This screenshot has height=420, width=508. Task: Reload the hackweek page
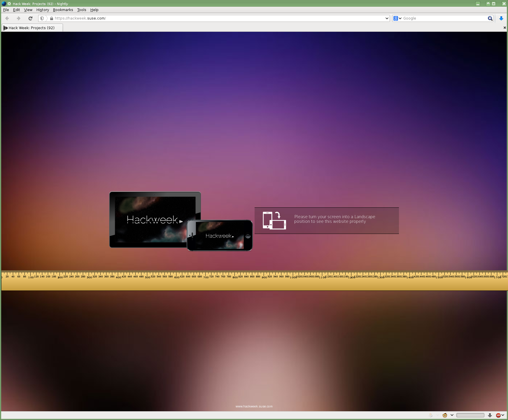(30, 18)
